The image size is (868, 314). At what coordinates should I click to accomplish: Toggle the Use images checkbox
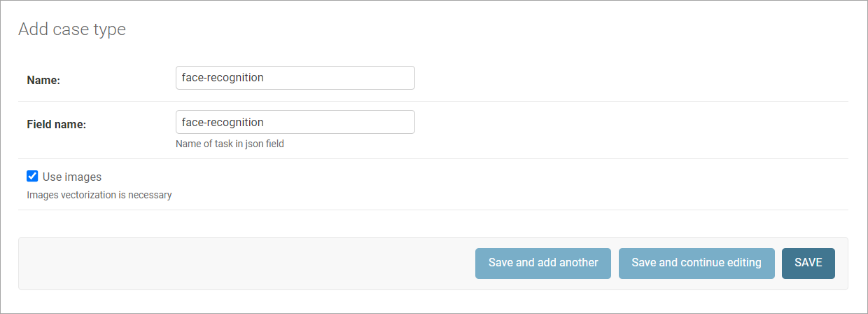click(31, 176)
